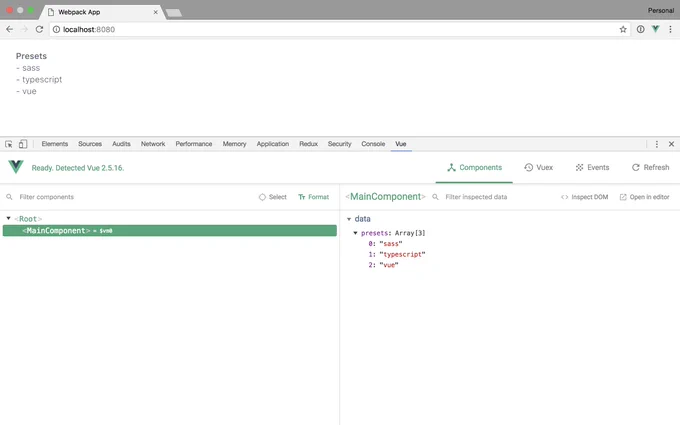Click the search icon beside Filter components
The height and width of the screenshot is (425, 680).
pos(9,197)
